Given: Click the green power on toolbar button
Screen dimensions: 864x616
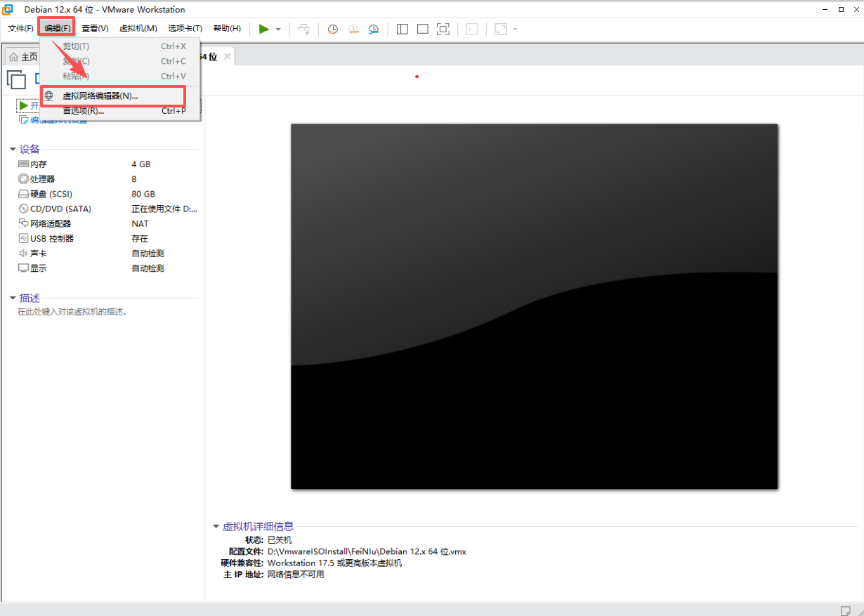Looking at the screenshot, I should click(x=264, y=29).
